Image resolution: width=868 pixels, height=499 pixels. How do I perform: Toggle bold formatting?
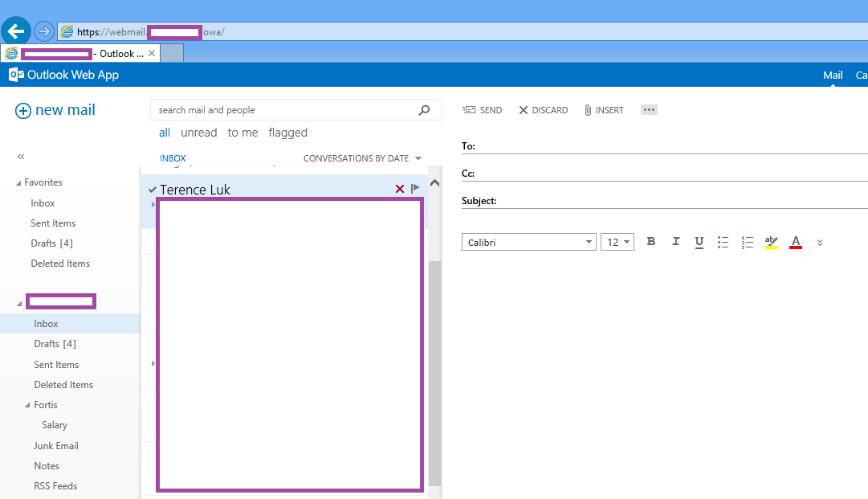click(x=651, y=242)
